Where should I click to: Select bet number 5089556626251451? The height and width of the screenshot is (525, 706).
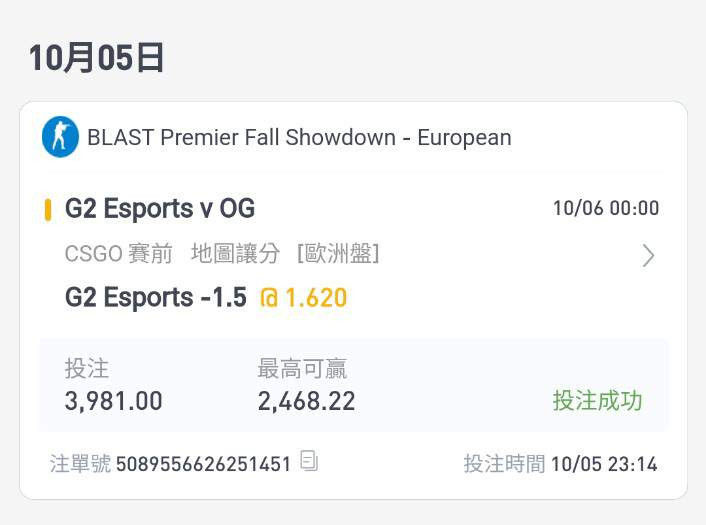[x=204, y=464]
